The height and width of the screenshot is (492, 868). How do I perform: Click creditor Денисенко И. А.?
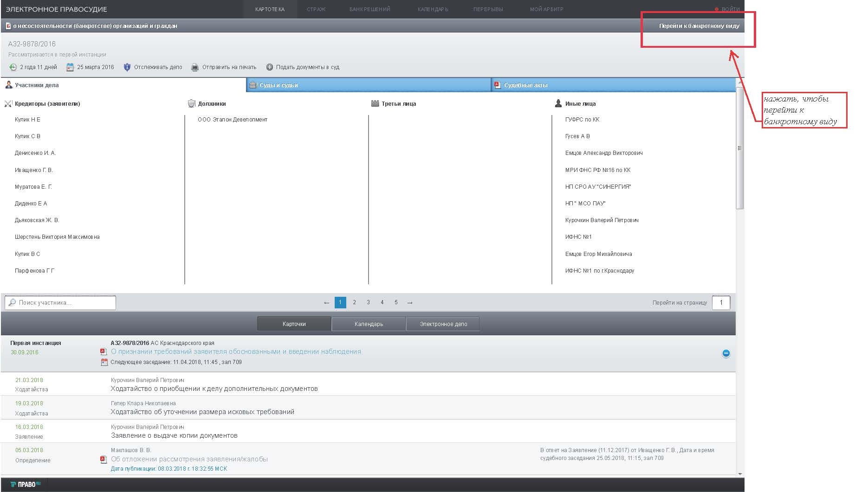pyautogui.click(x=35, y=153)
